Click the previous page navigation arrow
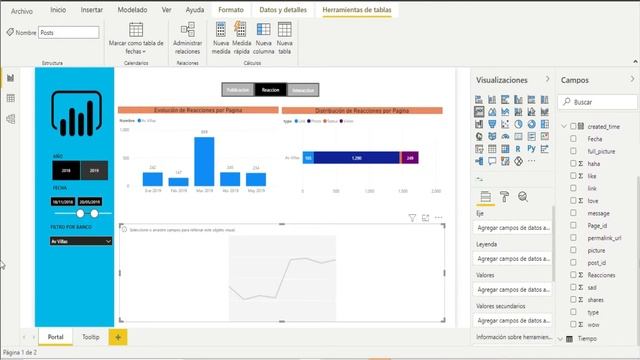The width and height of the screenshot is (640, 360). 24,337
